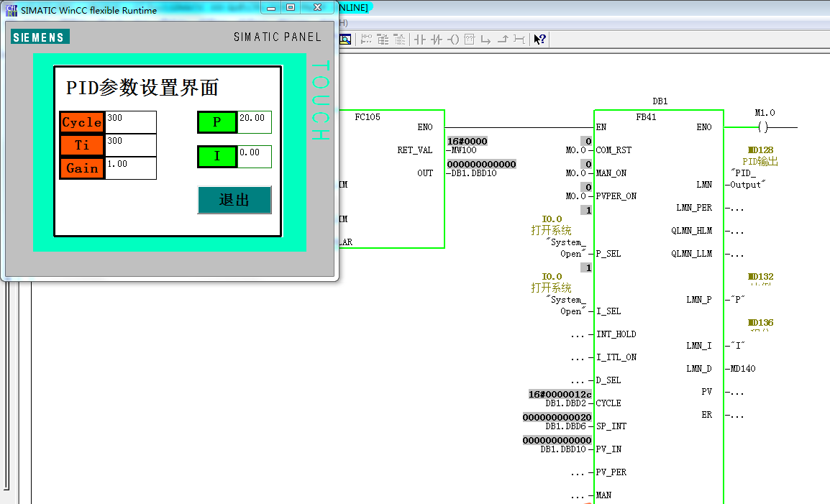Click the INT_HOLD input pin label
Screen dimensions: 830x504
coord(616,334)
